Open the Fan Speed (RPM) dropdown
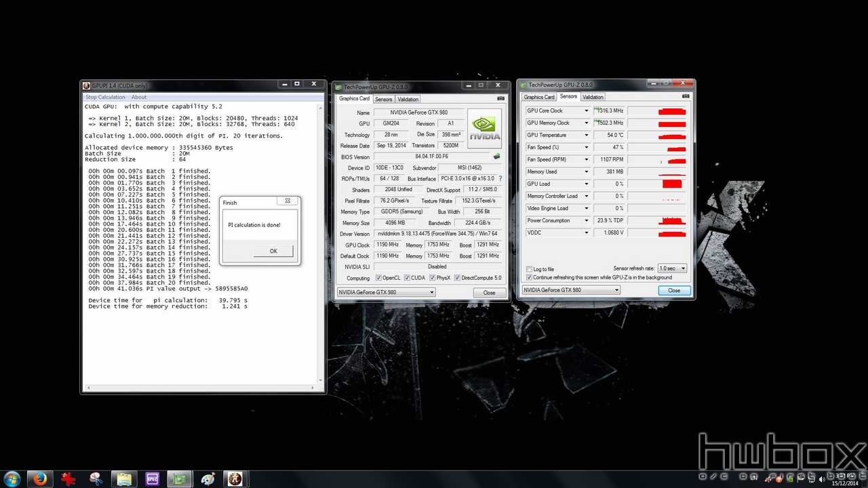This screenshot has width=868, height=488. [586, 159]
